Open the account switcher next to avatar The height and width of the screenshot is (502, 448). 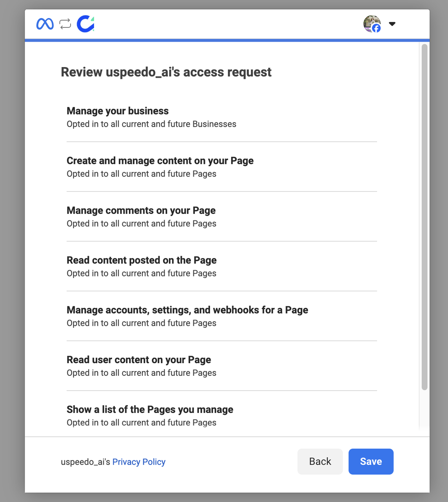point(392,24)
